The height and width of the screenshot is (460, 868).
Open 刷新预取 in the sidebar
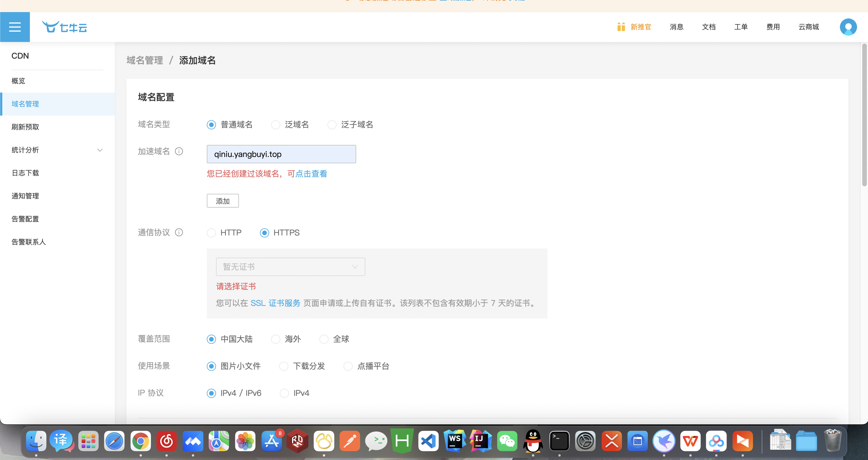pos(57,127)
